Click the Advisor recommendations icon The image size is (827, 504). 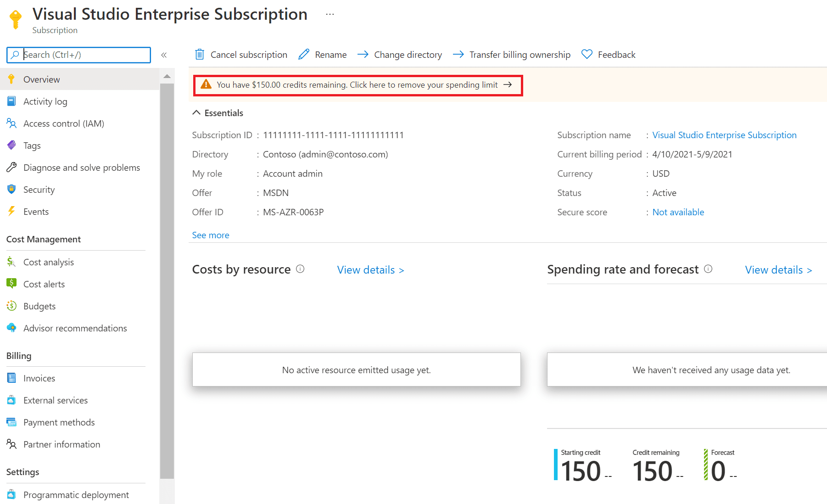11,328
